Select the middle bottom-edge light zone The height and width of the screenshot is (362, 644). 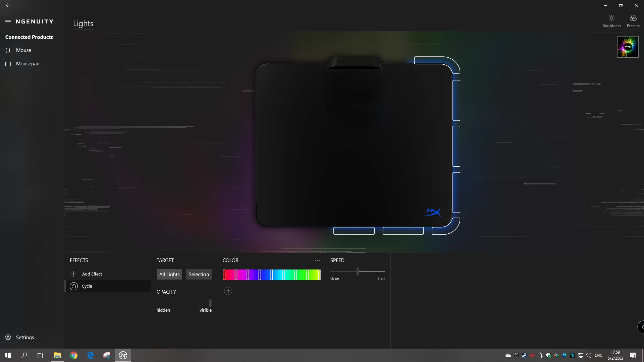pyautogui.click(x=403, y=231)
